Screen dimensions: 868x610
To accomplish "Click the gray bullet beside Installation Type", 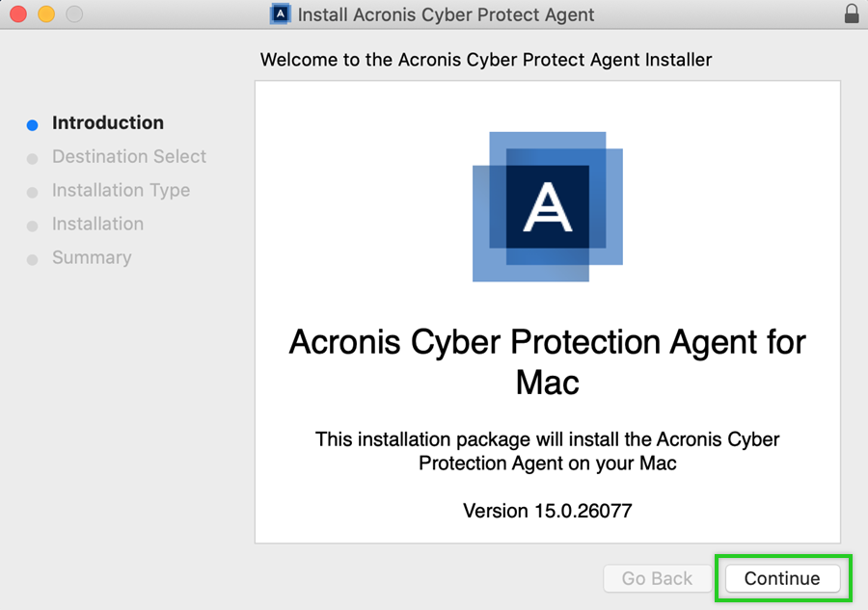I will (x=32, y=192).
